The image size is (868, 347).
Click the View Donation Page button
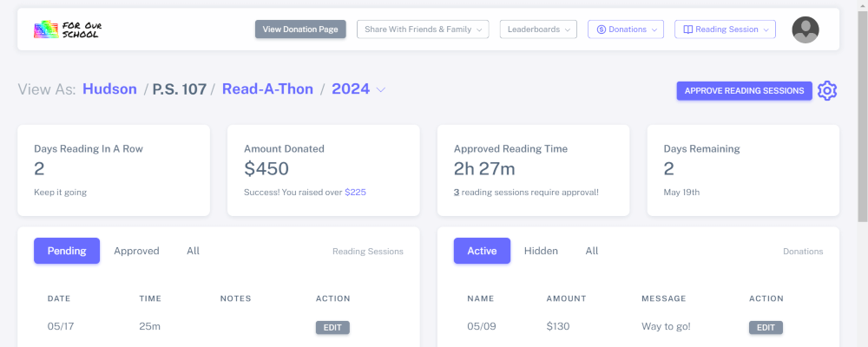tap(300, 29)
